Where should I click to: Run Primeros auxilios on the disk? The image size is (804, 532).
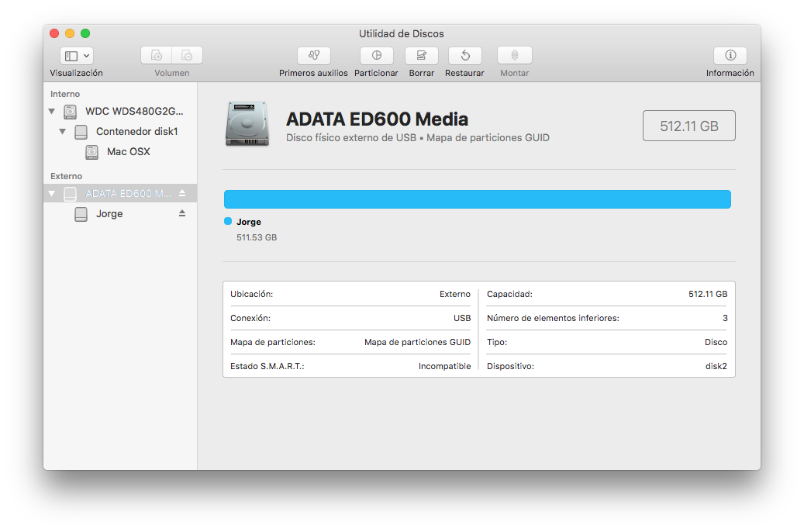click(313, 56)
